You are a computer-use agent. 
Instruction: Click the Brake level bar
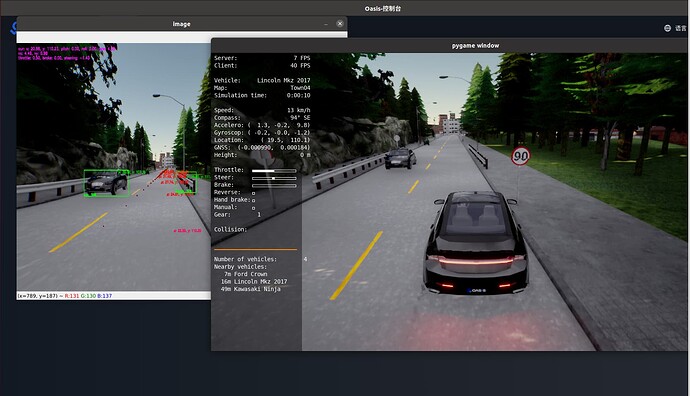point(274,185)
